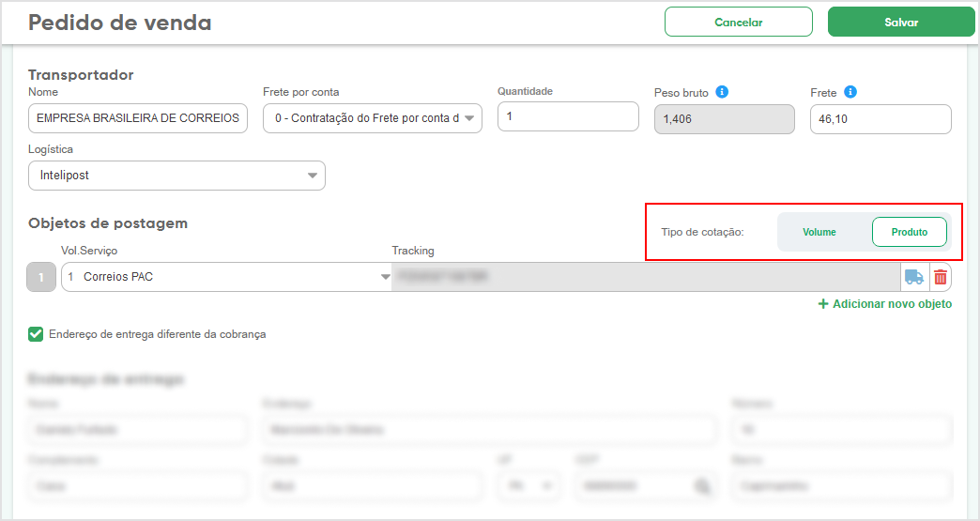Viewport: 980px width, 521px height.
Task: Click the Peso bruto info icon
Action: coord(722,92)
